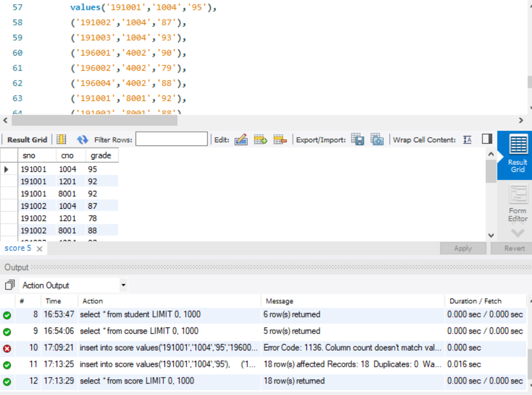The width and height of the screenshot is (532, 395).
Task: Click the output panel copy icon
Action: click(10, 285)
